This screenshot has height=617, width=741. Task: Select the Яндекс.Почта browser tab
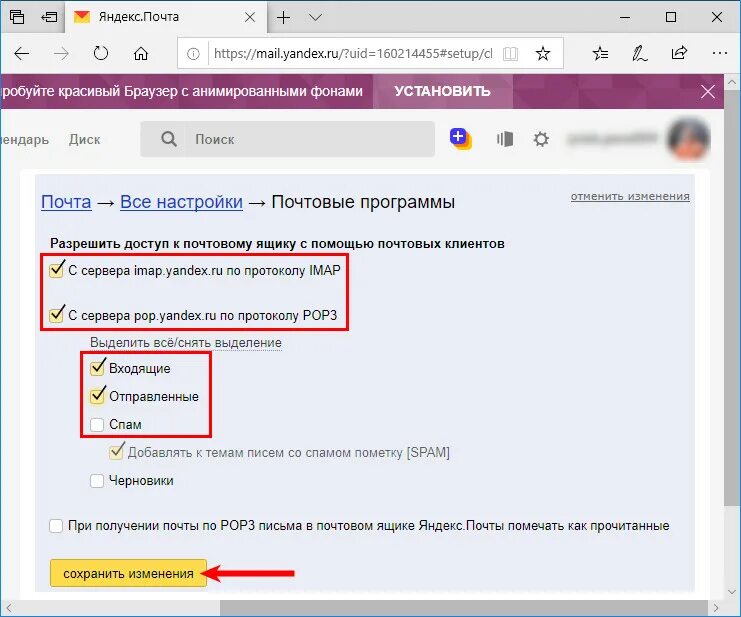(165, 17)
